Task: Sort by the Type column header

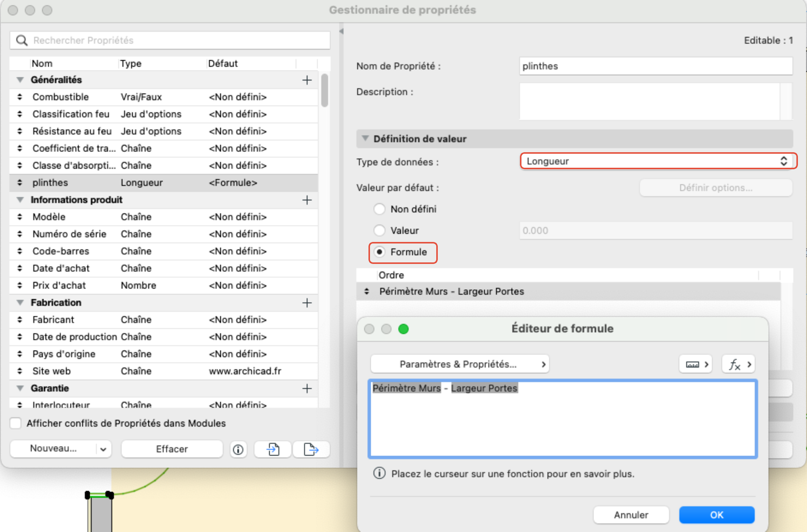Action: coord(163,63)
